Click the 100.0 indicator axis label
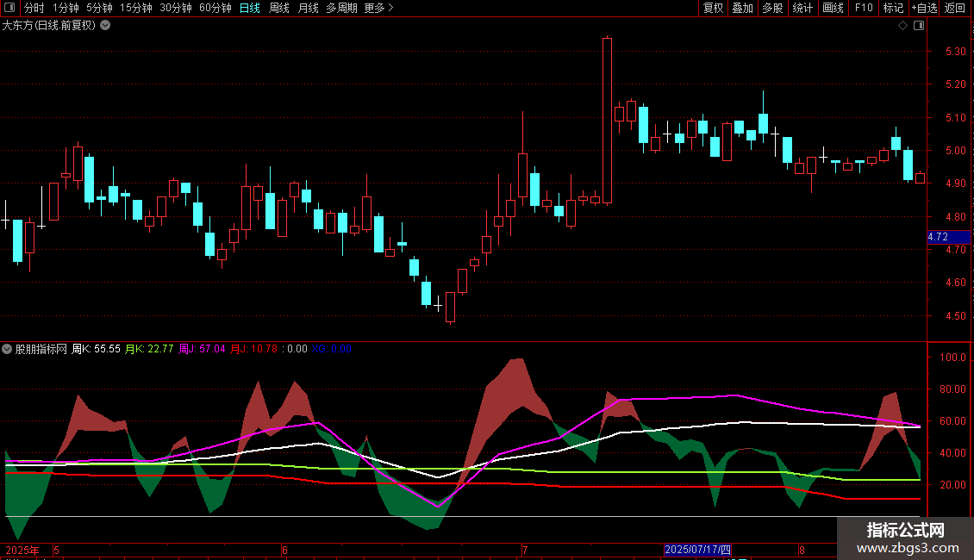This screenshot has height=560, width=974. tap(952, 357)
